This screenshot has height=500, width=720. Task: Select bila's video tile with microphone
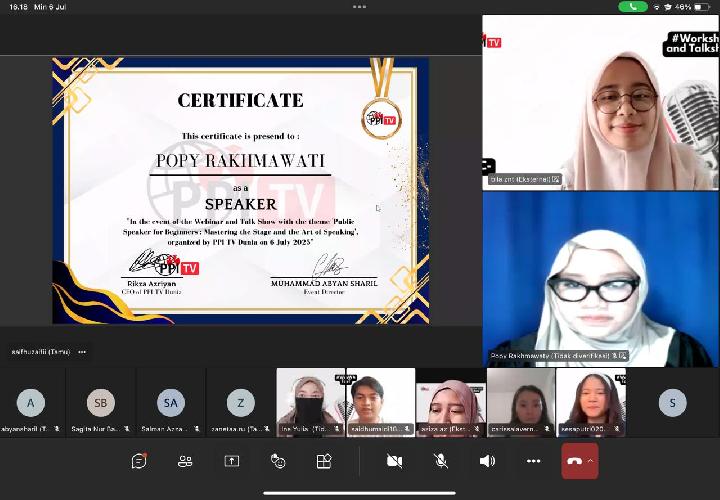(601, 102)
